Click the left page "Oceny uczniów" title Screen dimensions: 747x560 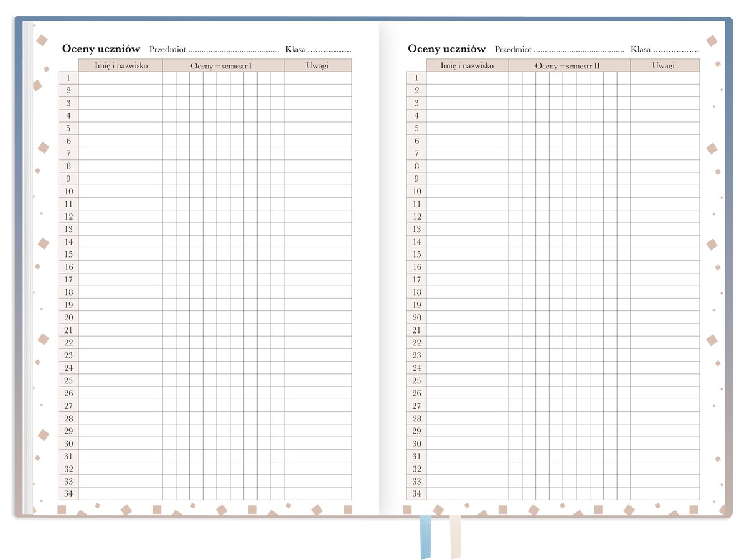(101, 49)
